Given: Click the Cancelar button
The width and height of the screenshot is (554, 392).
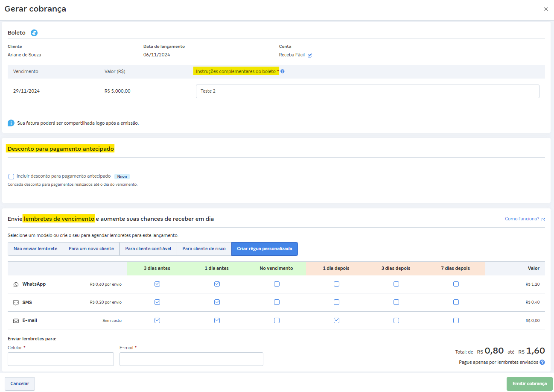Looking at the screenshot, I should [x=20, y=383].
